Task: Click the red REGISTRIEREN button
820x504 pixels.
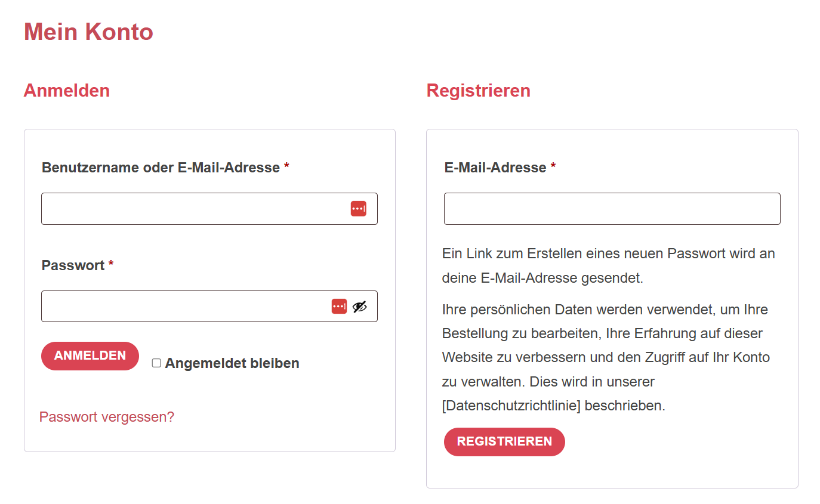Action: pyautogui.click(x=504, y=442)
